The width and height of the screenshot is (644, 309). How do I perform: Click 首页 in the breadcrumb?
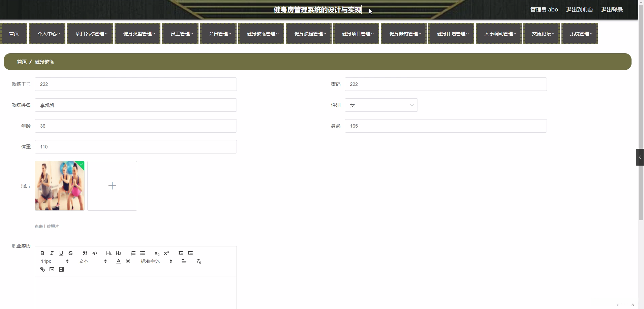click(22, 62)
